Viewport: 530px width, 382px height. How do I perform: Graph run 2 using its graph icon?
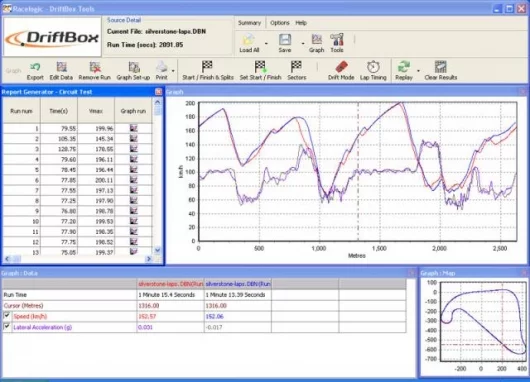click(134, 139)
